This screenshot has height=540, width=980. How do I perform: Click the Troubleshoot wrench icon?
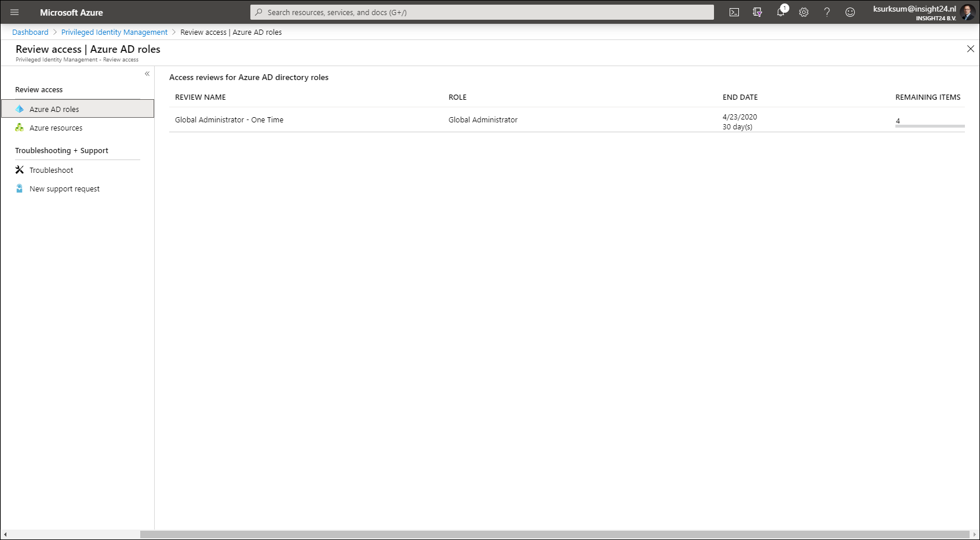pos(20,170)
